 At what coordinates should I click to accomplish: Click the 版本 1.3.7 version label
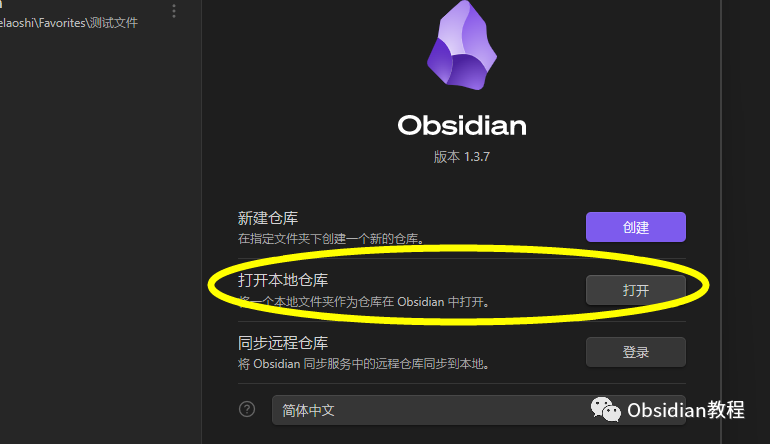(x=462, y=157)
